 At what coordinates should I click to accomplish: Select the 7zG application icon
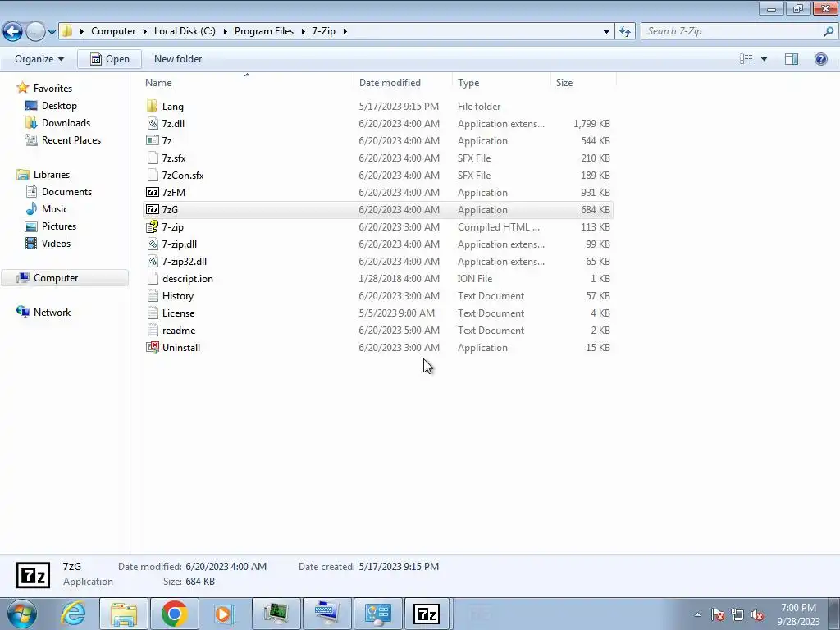tap(153, 209)
